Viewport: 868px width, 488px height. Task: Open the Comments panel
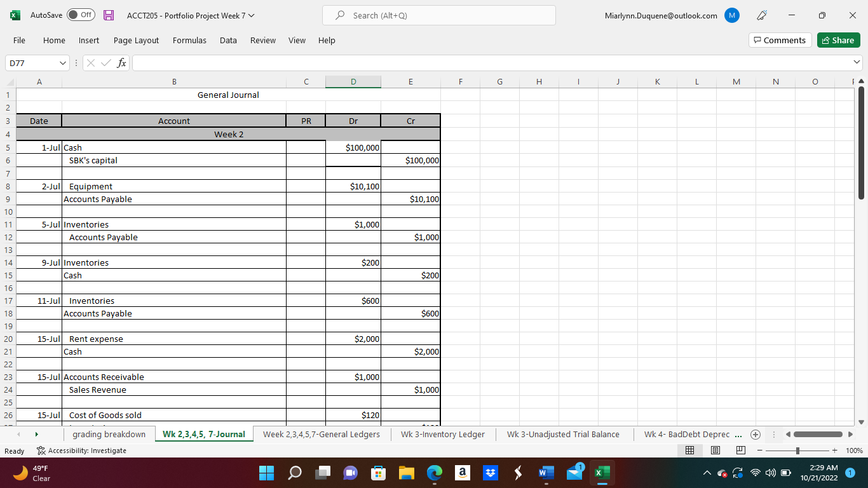tap(780, 39)
